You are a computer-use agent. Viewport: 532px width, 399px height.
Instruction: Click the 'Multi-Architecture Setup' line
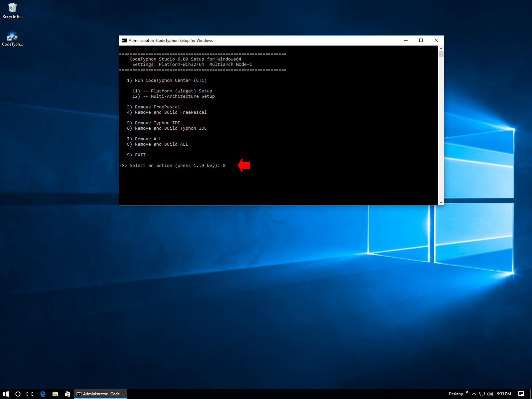pyautogui.click(x=173, y=96)
